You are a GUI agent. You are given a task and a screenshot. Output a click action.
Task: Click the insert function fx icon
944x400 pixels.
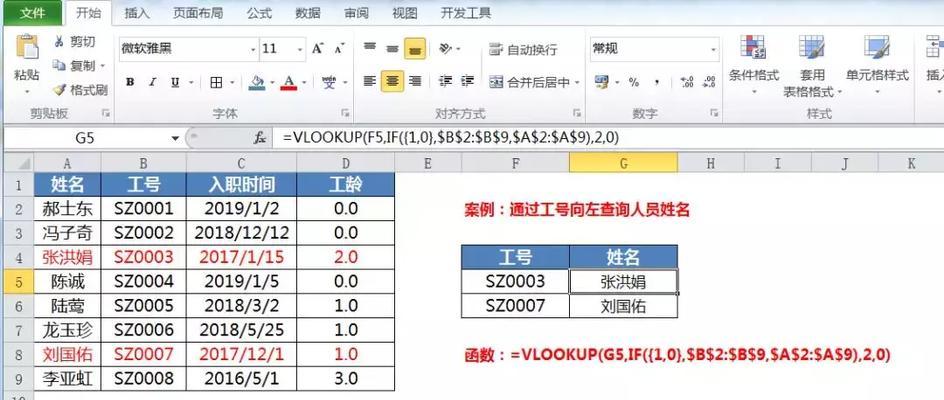(x=259, y=138)
